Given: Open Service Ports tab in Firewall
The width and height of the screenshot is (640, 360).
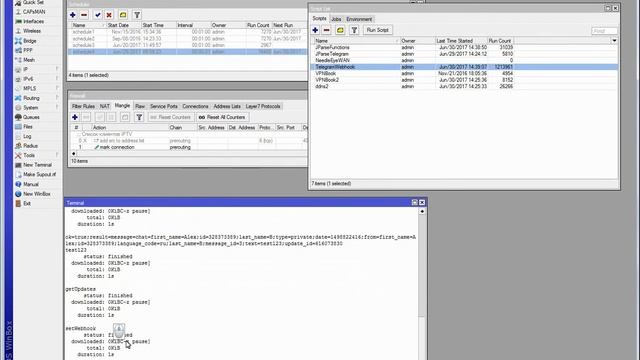Looking at the screenshot, I should click(x=164, y=106).
